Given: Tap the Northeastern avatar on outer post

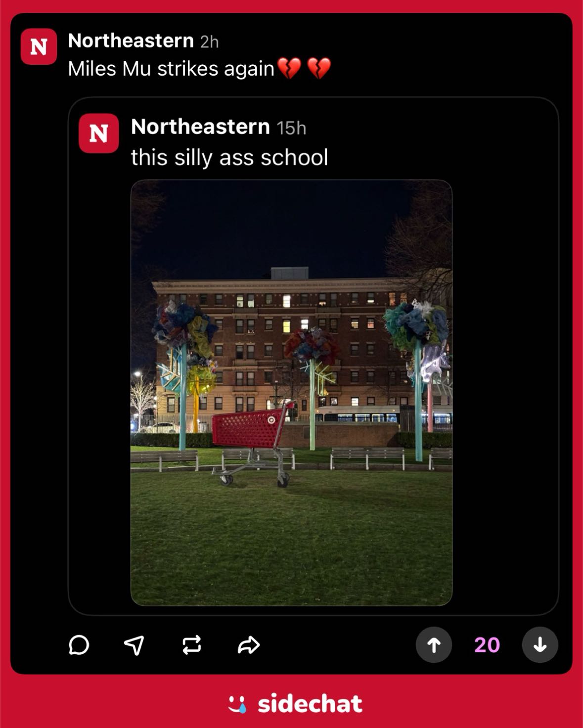Looking at the screenshot, I should [x=39, y=46].
